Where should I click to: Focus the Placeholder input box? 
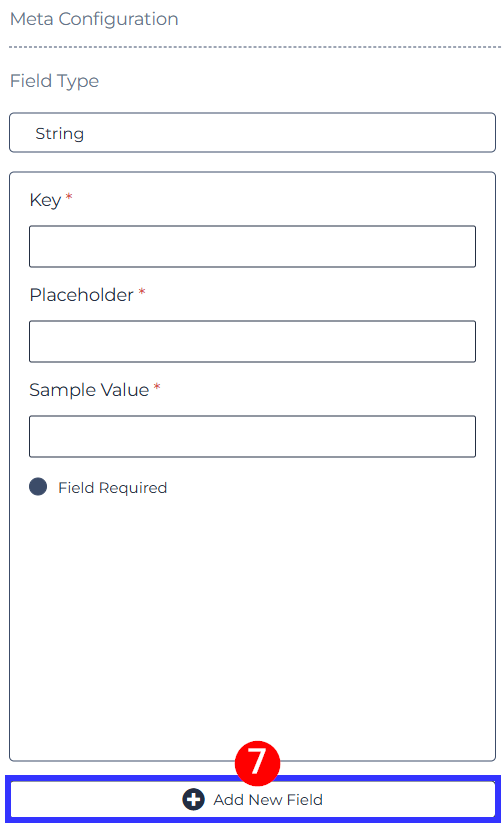[252, 341]
